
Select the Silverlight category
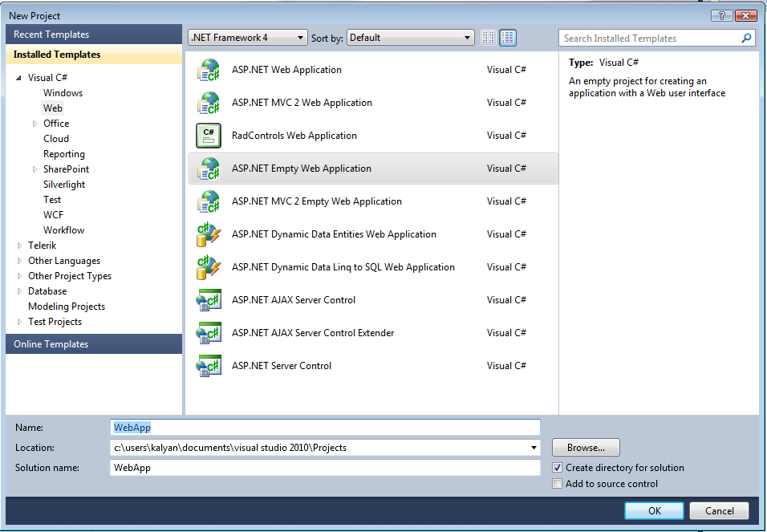pyautogui.click(x=64, y=185)
